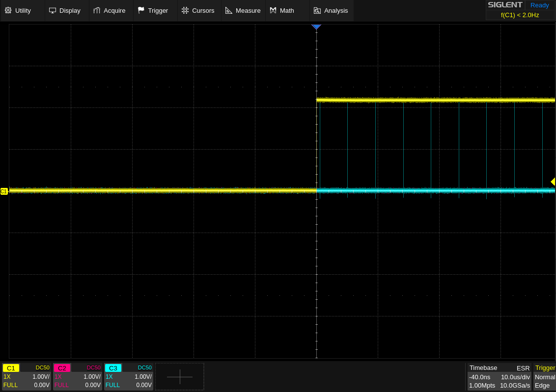Click the Cursors crosshair icon
This screenshot has width=556, height=392.
click(185, 10)
